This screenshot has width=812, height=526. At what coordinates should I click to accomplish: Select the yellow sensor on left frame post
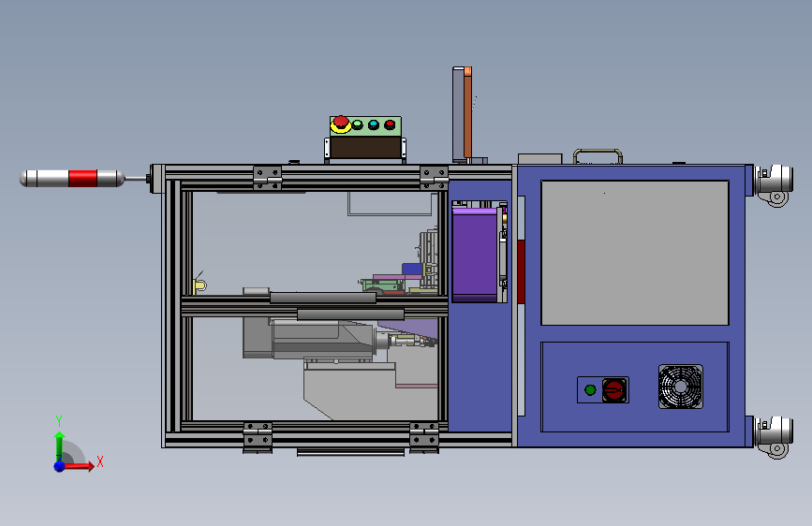(x=199, y=285)
